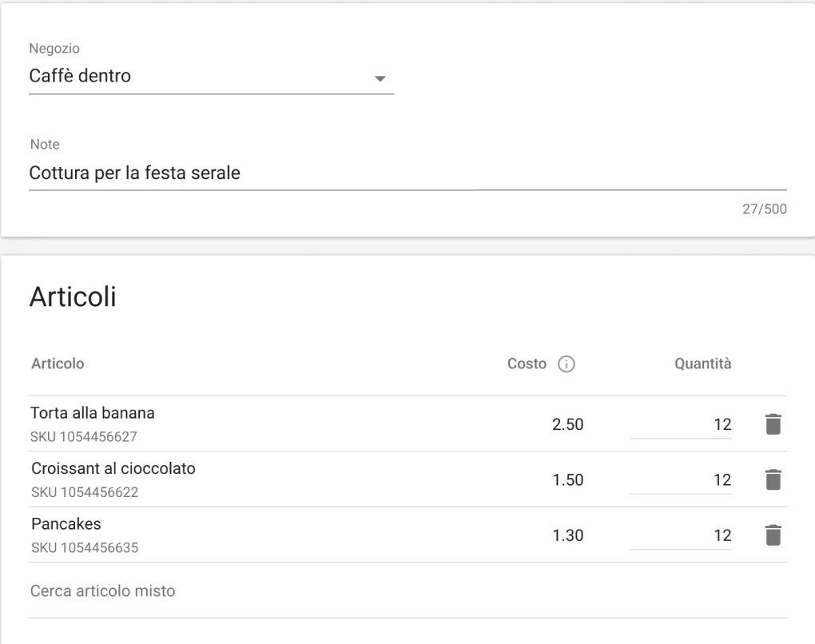Image resolution: width=815 pixels, height=644 pixels.
Task: Click the Quantità column header
Action: [703, 364]
